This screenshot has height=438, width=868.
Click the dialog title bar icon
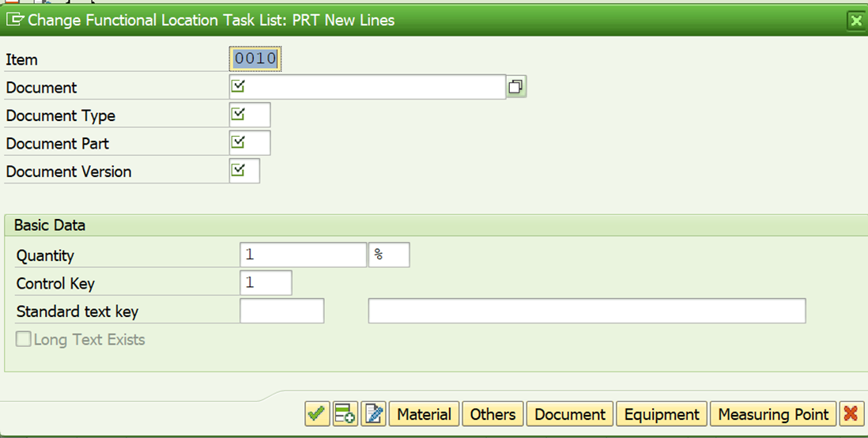(14, 20)
